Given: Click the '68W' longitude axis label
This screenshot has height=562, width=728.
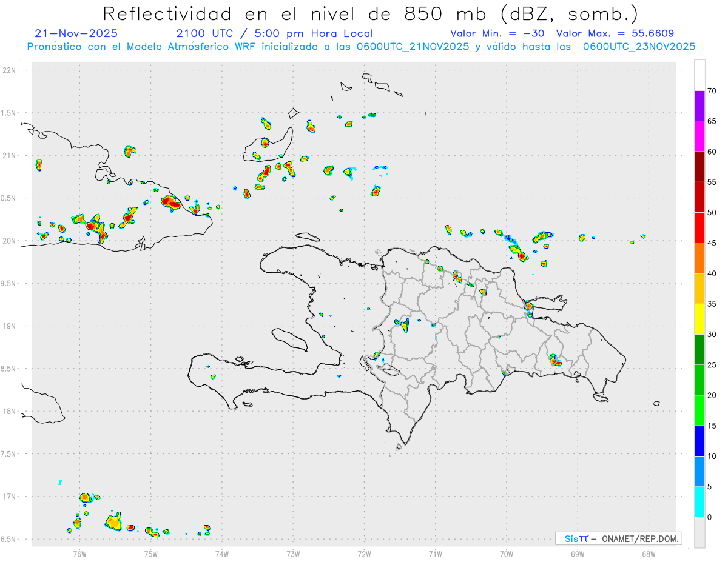Looking at the screenshot, I should 649,554.
